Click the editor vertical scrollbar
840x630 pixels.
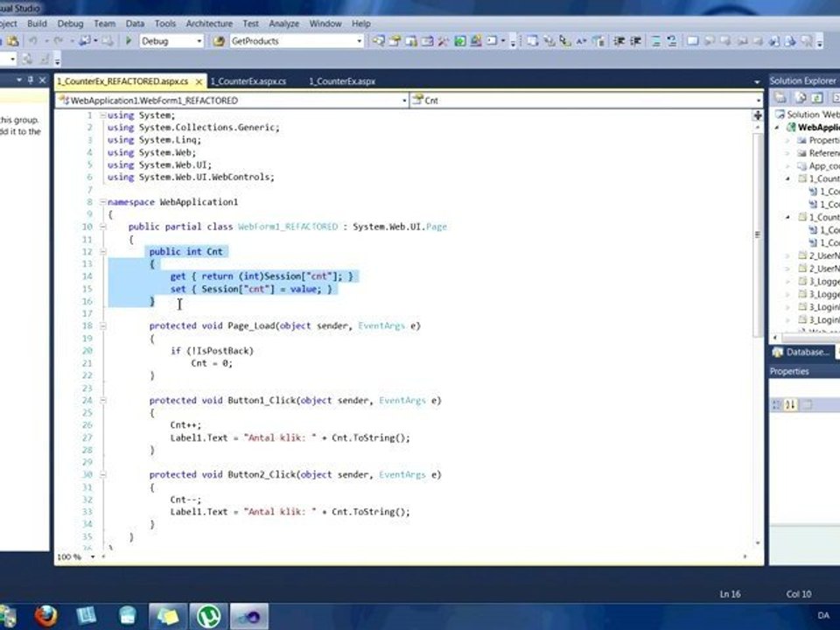pos(758,234)
